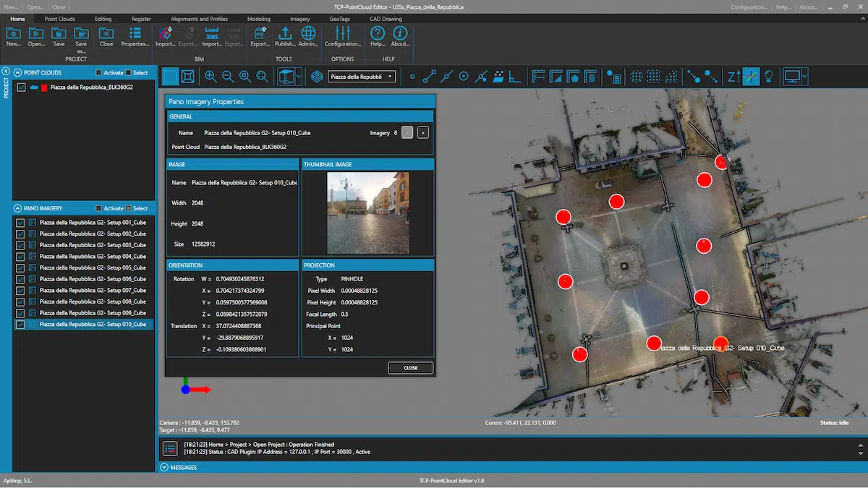Click the Z-up axis icon
868x488 pixels.
733,76
